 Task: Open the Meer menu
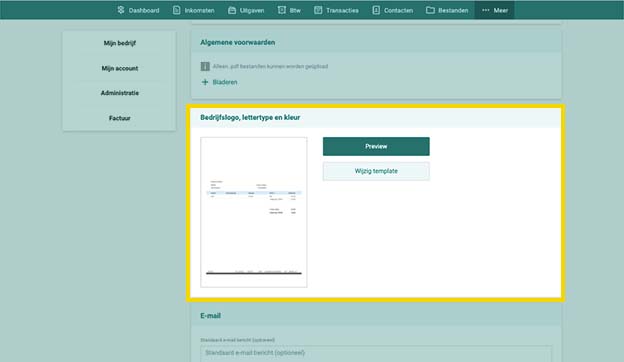pos(495,10)
